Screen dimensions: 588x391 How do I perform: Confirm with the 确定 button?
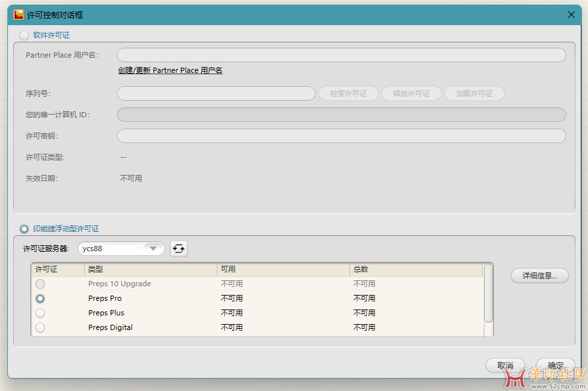(x=556, y=365)
